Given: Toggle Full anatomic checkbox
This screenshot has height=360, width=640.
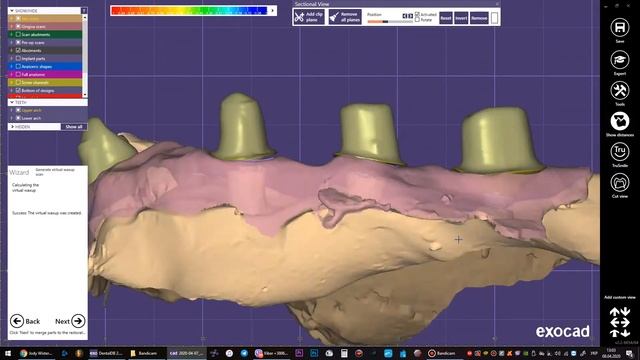Looking at the screenshot, I should click(18, 74).
